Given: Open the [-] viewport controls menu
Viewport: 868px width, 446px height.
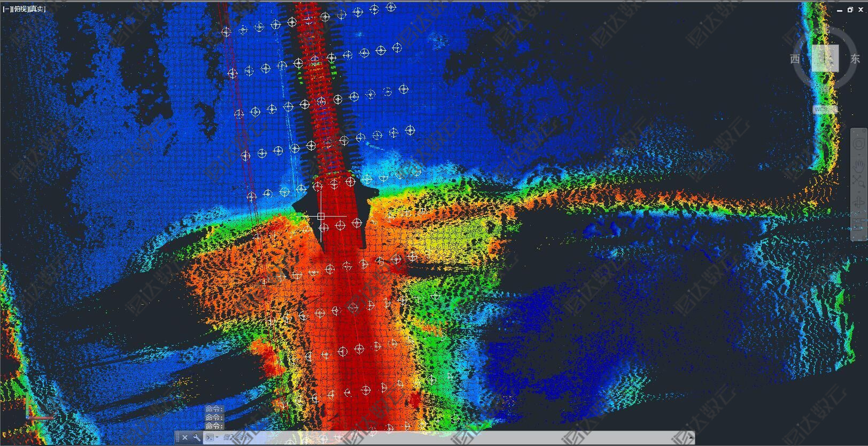Looking at the screenshot, I should pos(8,9).
